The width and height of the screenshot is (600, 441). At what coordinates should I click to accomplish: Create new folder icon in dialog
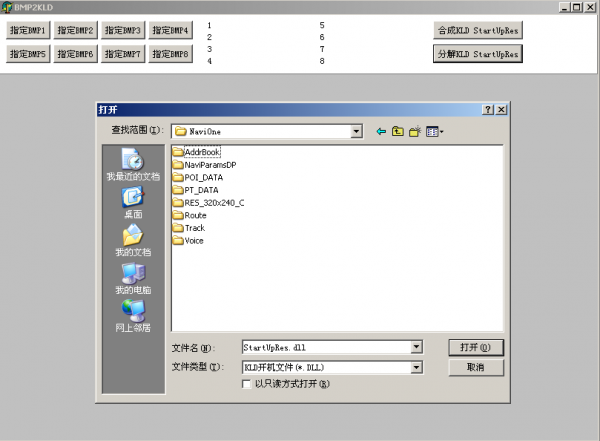tap(415, 131)
